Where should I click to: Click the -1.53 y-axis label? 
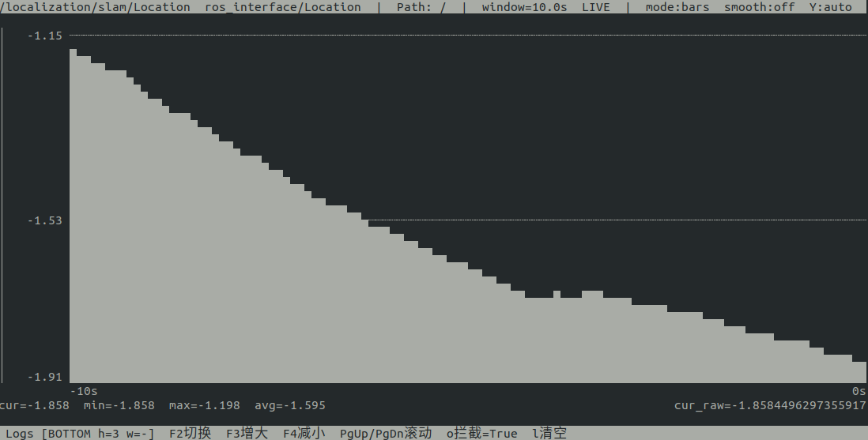tap(45, 220)
